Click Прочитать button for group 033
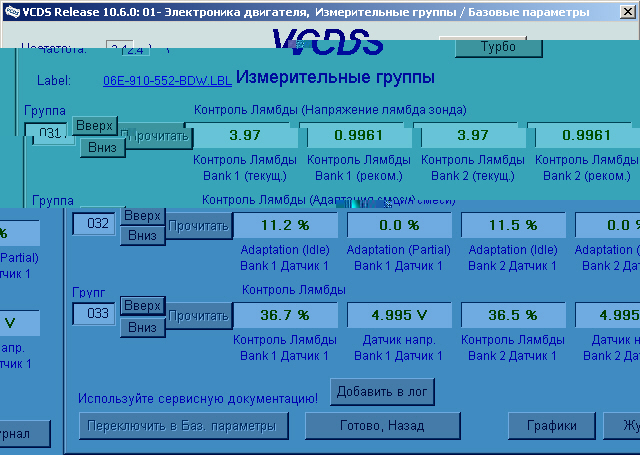 (199, 316)
